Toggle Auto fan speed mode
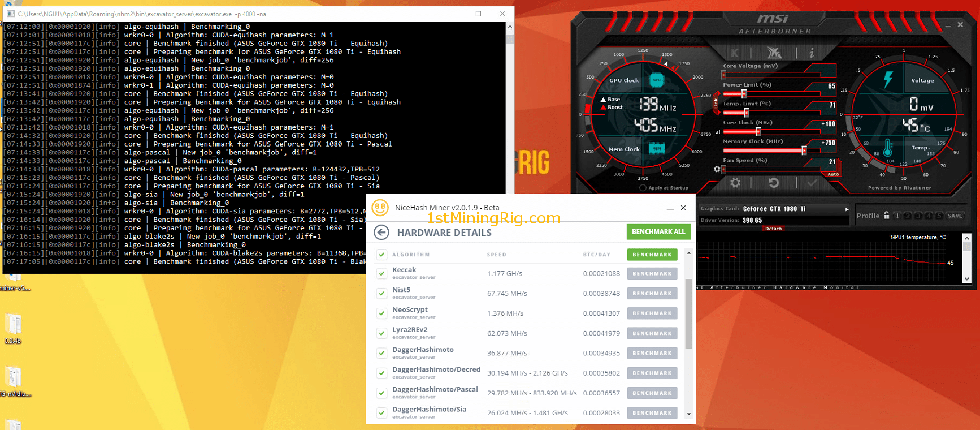980x430 pixels. [833, 174]
